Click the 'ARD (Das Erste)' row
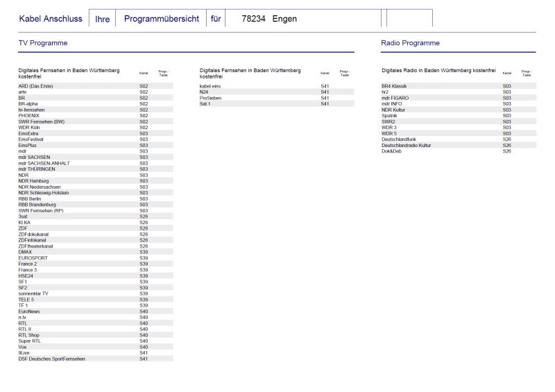 pos(96,86)
